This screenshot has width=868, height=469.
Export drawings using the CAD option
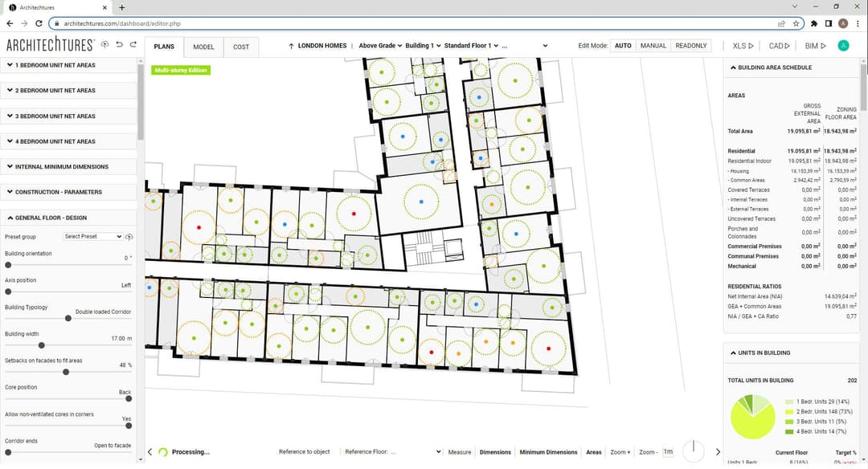pyautogui.click(x=778, y=46)
